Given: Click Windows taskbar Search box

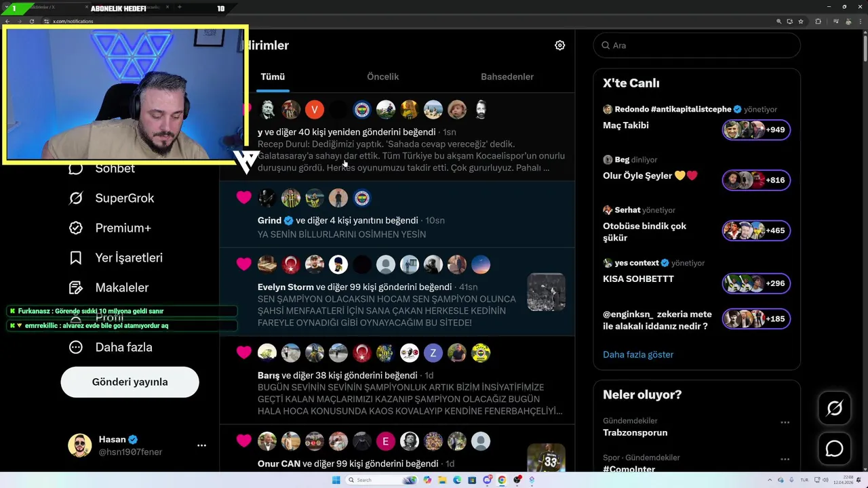Looking at the screenshot, I should point(382,480).
